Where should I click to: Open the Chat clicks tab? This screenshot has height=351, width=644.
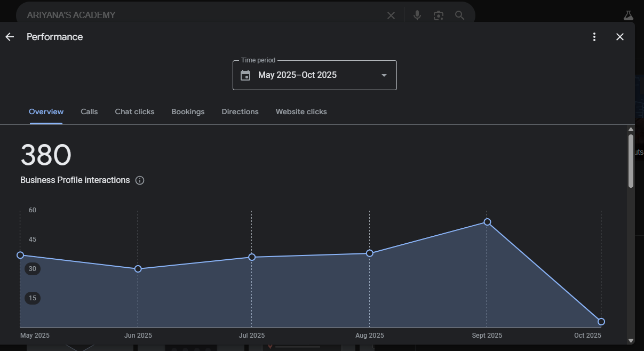(134, 111)
